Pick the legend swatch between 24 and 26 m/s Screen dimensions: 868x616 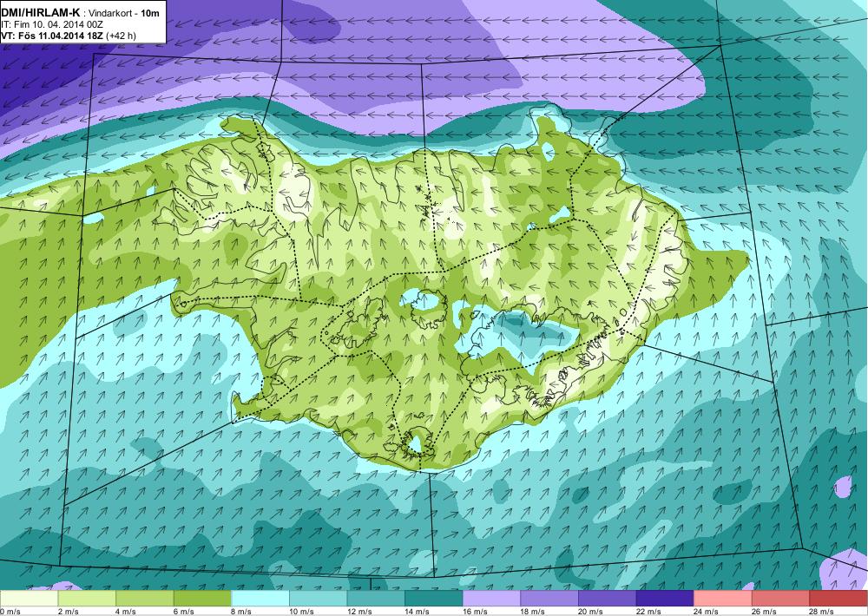(x=723, y=599)
